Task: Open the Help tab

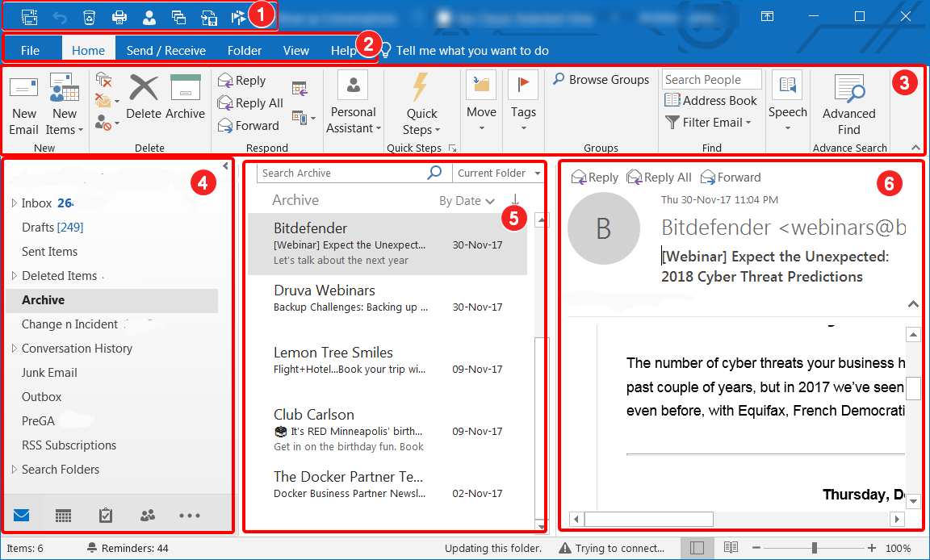Action: pos(343,50)
